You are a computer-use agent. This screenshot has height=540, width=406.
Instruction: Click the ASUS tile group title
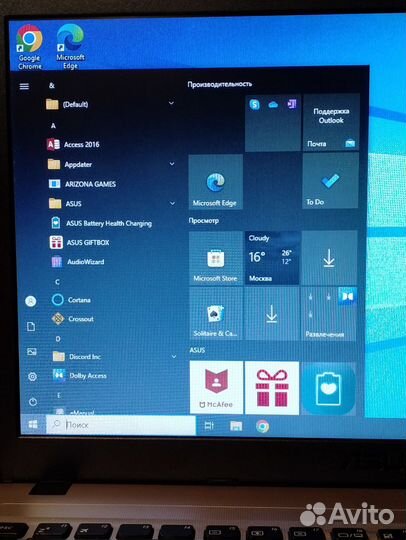[197, 350]
